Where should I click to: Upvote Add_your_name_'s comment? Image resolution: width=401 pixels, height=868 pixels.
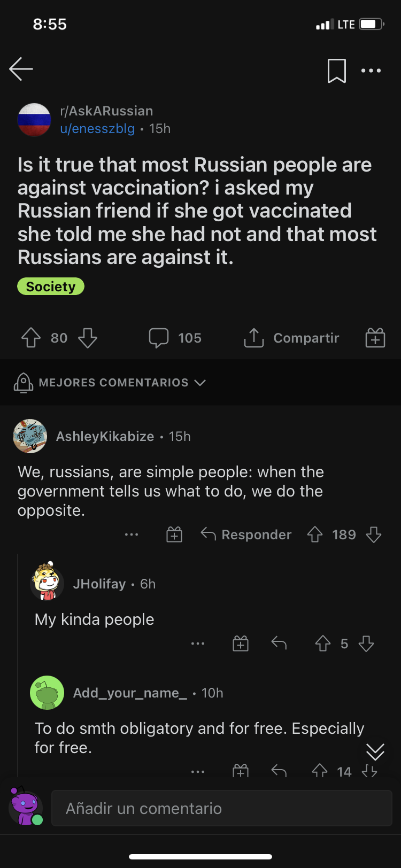(319, 771)
